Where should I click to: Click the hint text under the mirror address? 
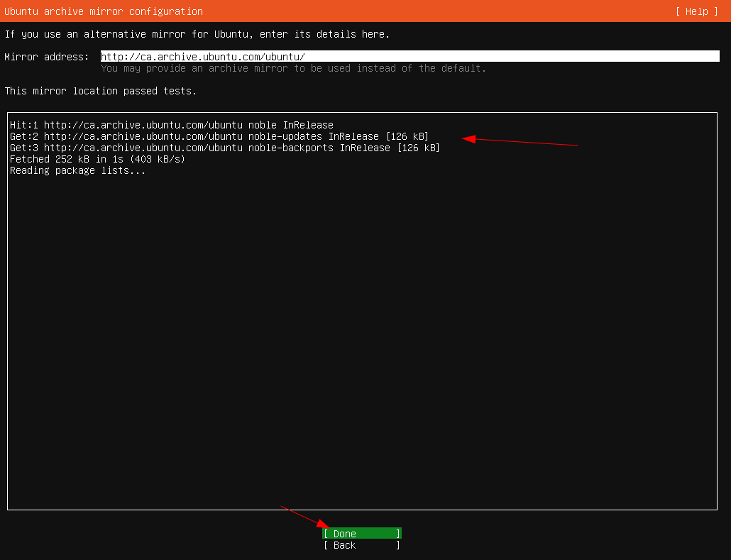293,68
